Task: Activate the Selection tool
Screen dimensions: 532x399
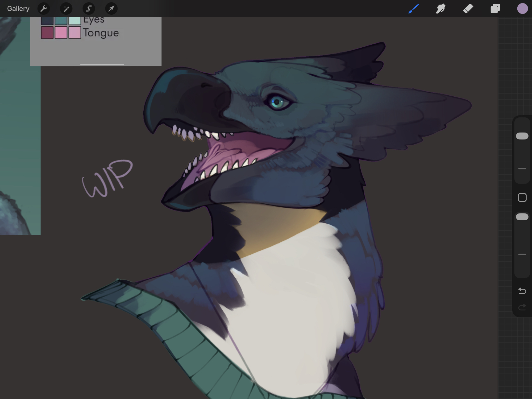Action: [89, 9]
